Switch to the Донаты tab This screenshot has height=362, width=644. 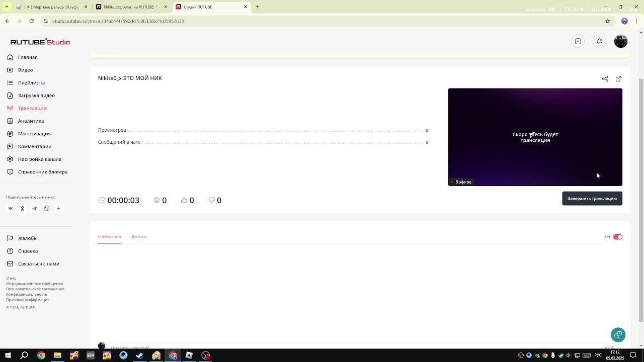point(139,236)
